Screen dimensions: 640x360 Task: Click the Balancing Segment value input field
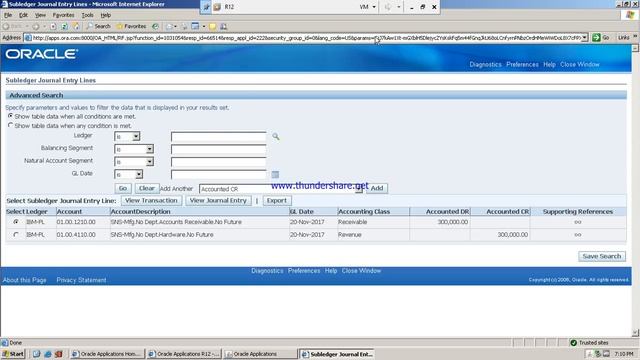pyautogui.click(x=219, y=149)
